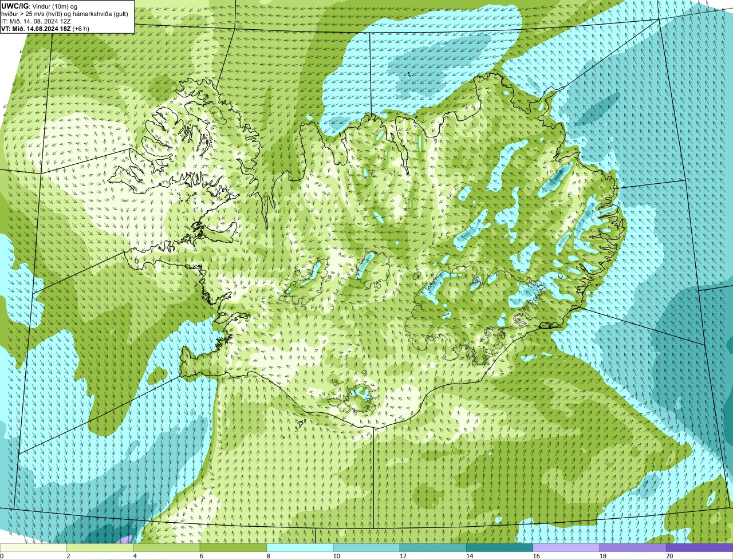Viewport: 733px width, 560px height.
Task: Pick the 14–16 m/s dark teal swatch
Action: (x=500, y=547)
